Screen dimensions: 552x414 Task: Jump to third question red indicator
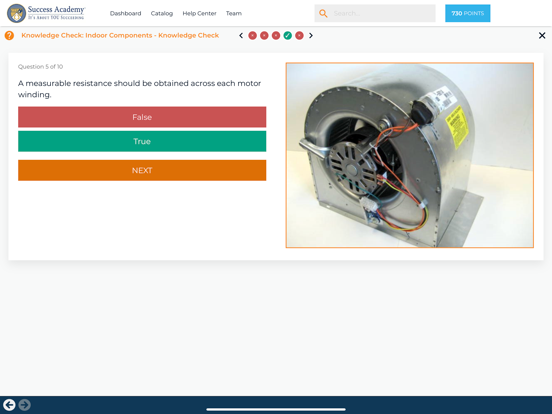(276, 36)
